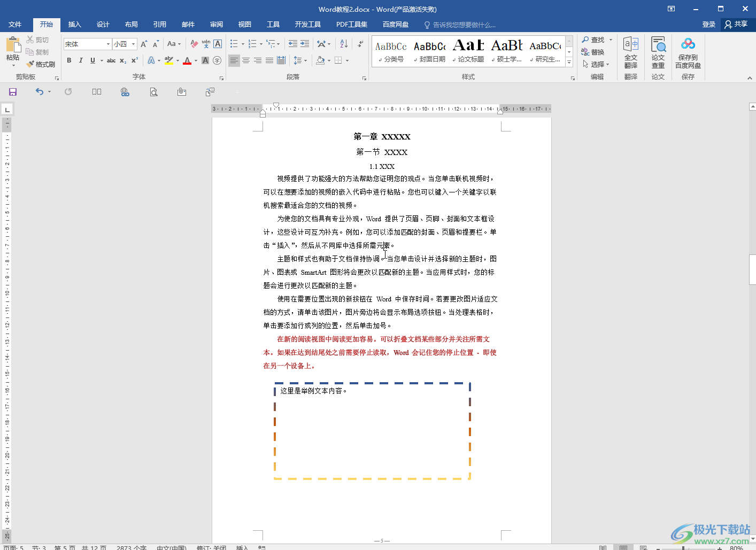756x550 pixels.
Task: Decrease paragraph indent
Action: pyautogui.click(x=293, y=44)
